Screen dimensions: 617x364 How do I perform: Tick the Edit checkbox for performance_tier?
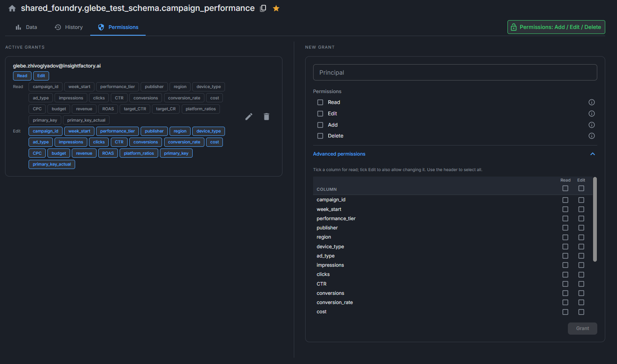(581, 218)
